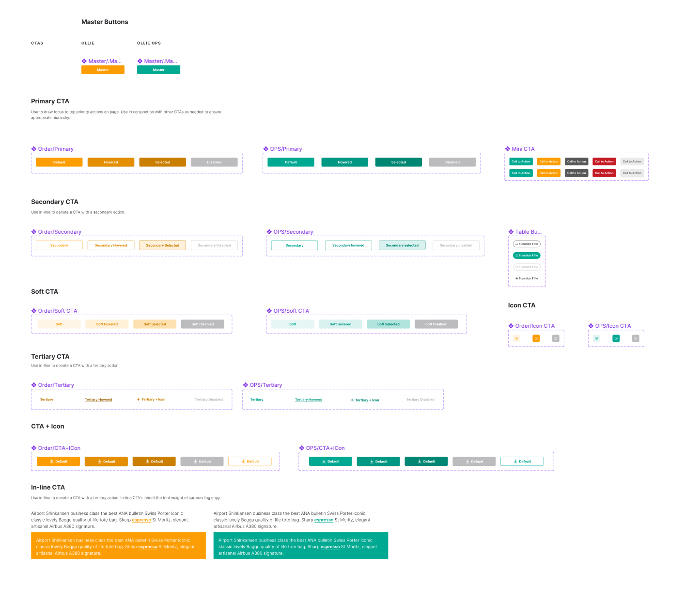Click orange espresso link in white paragraph
700x590 pixels.
point(141,520)
